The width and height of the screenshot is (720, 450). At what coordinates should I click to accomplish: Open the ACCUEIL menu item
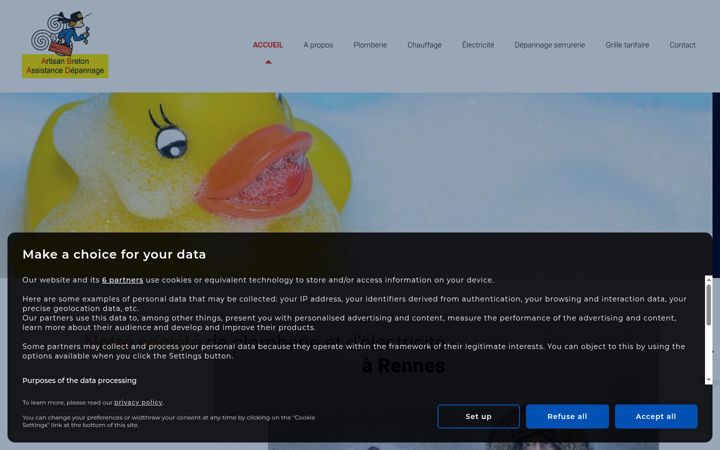coord(268,45)
